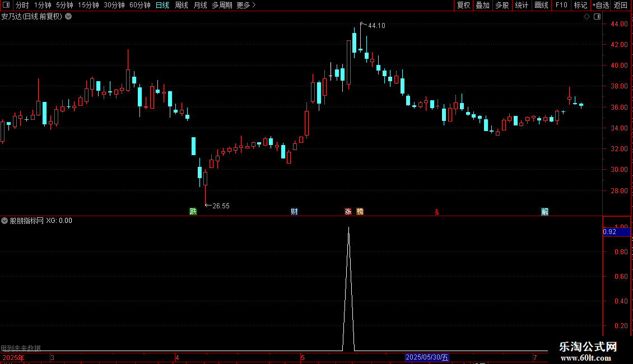Click the 用到未来数据 warning text

[21, 348]
